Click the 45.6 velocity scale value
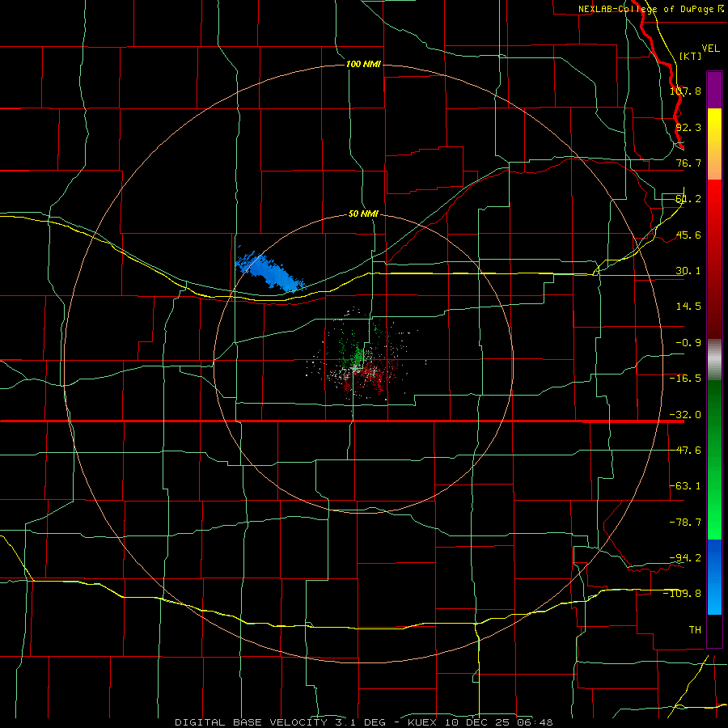Screen dimensions: 728x728 tap(688, 235)
